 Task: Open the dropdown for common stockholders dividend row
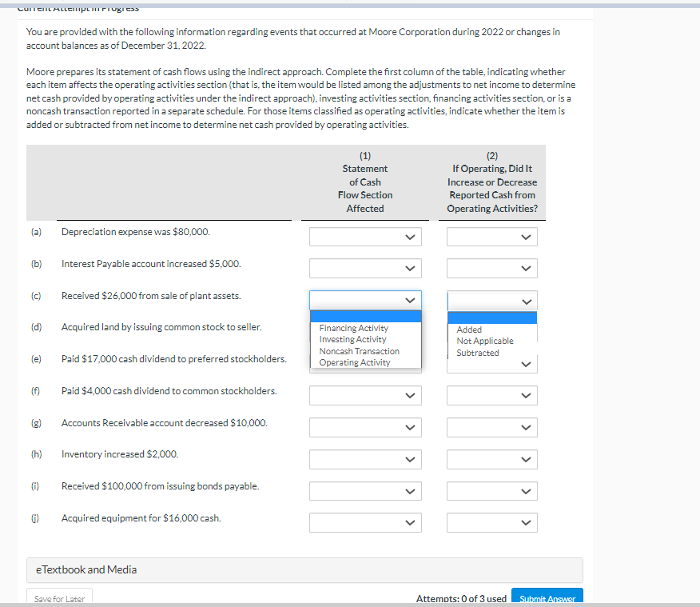click(364, 395)
